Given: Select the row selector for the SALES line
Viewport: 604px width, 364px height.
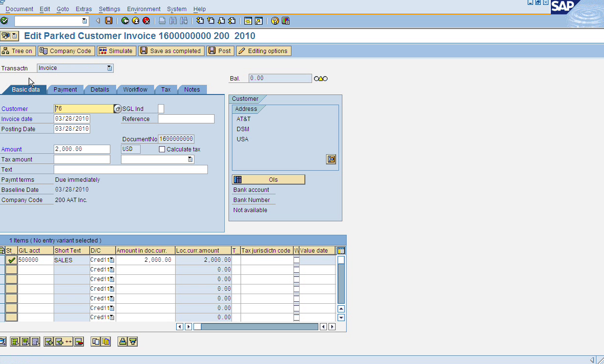Looking at the screenshot, I should [2, 260].
